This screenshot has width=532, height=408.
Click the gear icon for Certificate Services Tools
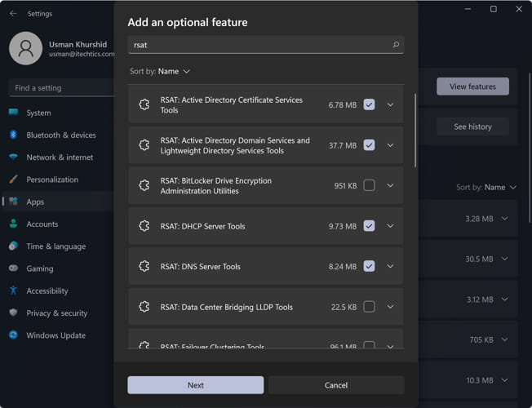(x=144, y=104)
